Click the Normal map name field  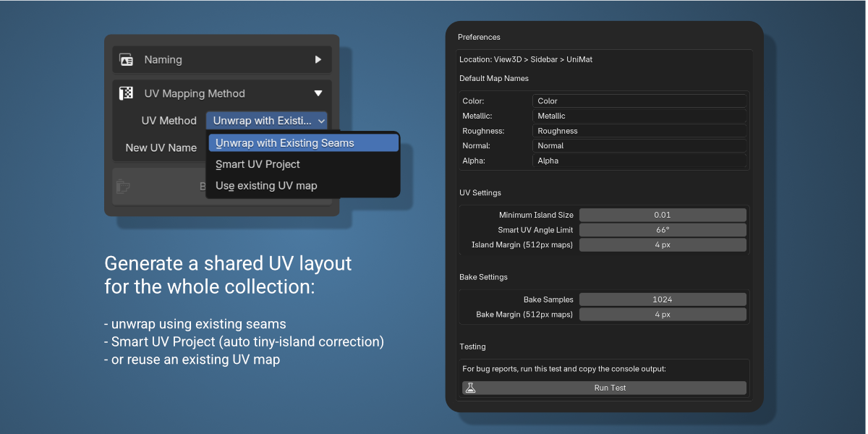pos(639,145)
